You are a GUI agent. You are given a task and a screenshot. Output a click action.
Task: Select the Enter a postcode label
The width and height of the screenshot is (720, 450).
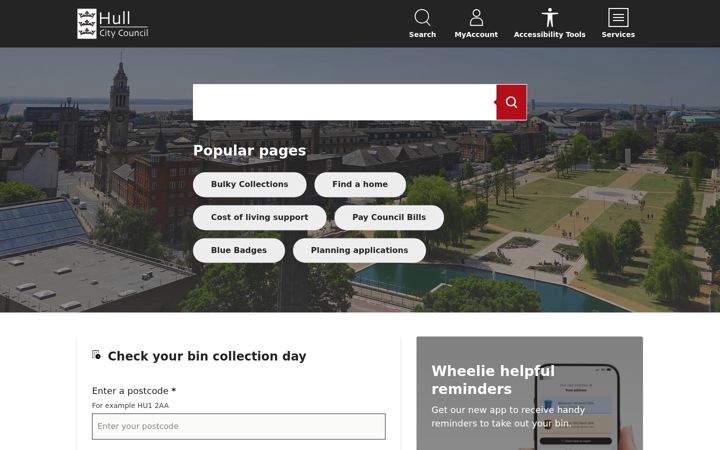[134, 391]
